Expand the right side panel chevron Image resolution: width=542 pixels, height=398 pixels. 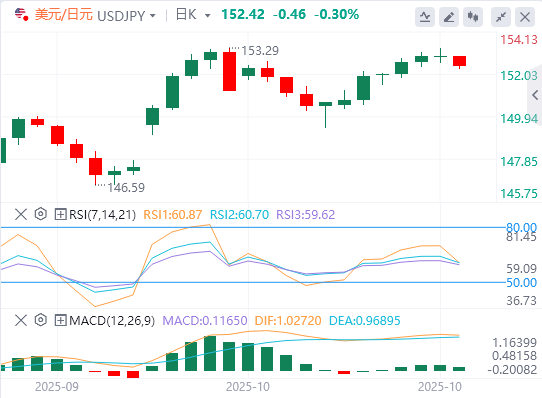pos(535,95)
